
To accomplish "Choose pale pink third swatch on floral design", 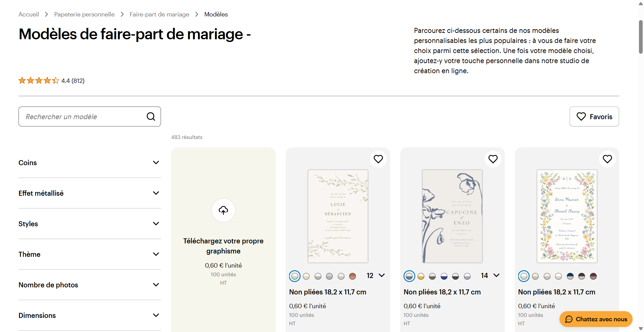I will (x=547, y=276).
